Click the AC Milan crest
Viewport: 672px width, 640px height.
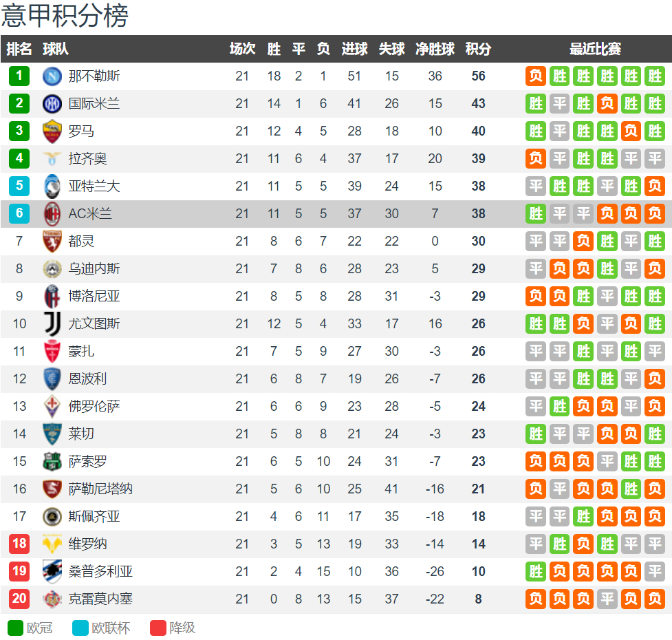[x=52, y=213]
